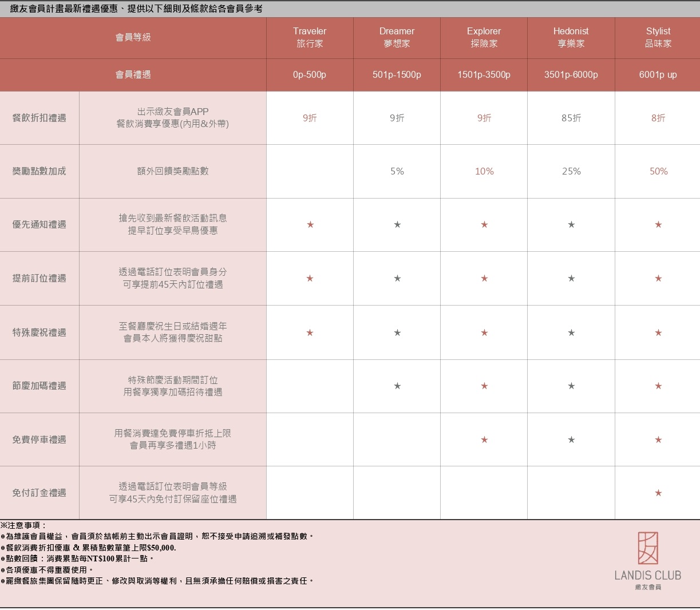Click the Traveler 旅行家 column header

click(310, 37)
